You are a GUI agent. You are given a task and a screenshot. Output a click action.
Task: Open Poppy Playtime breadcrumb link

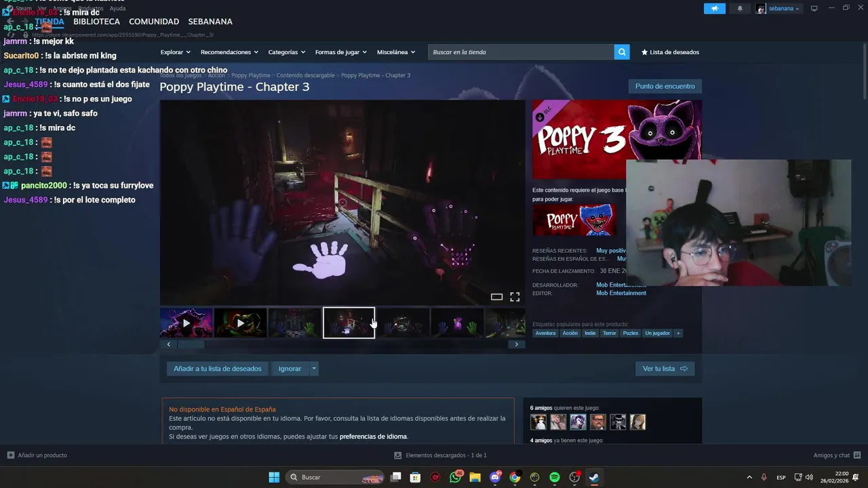pyautogui.click(x=251, y=75)
